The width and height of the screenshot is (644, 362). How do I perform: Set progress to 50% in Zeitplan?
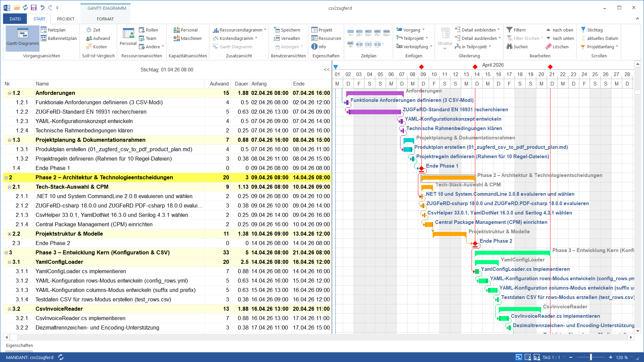(x=368, y=33)
